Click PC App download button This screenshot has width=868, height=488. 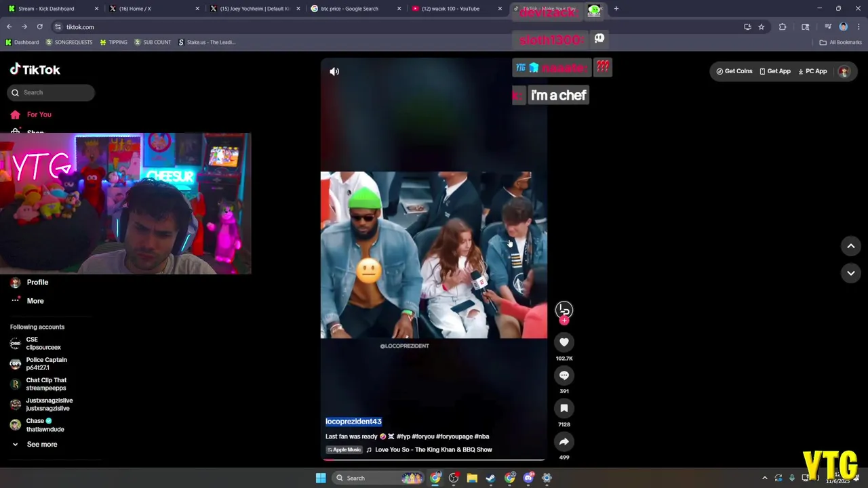click(812, 71)
